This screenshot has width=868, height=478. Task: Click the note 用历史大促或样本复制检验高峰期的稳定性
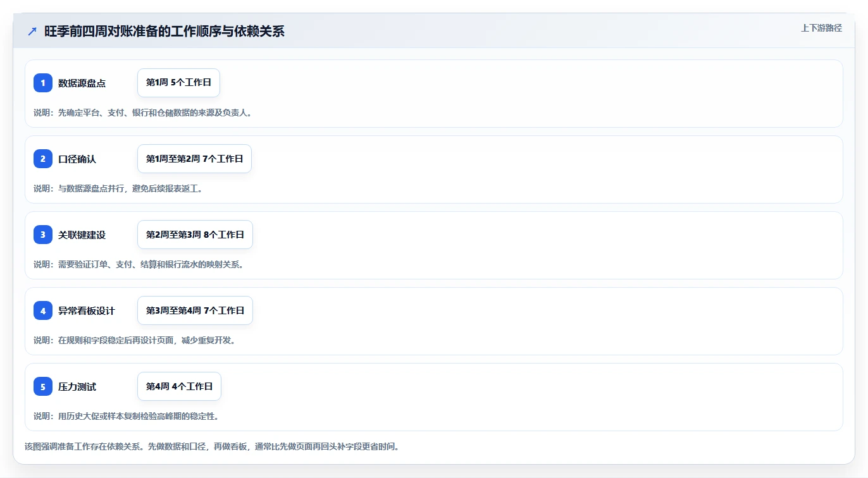127,416
